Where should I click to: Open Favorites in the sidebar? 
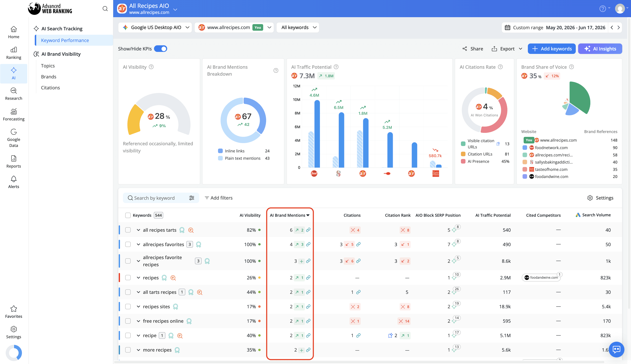pyautogui.click(x=14, y=312)
